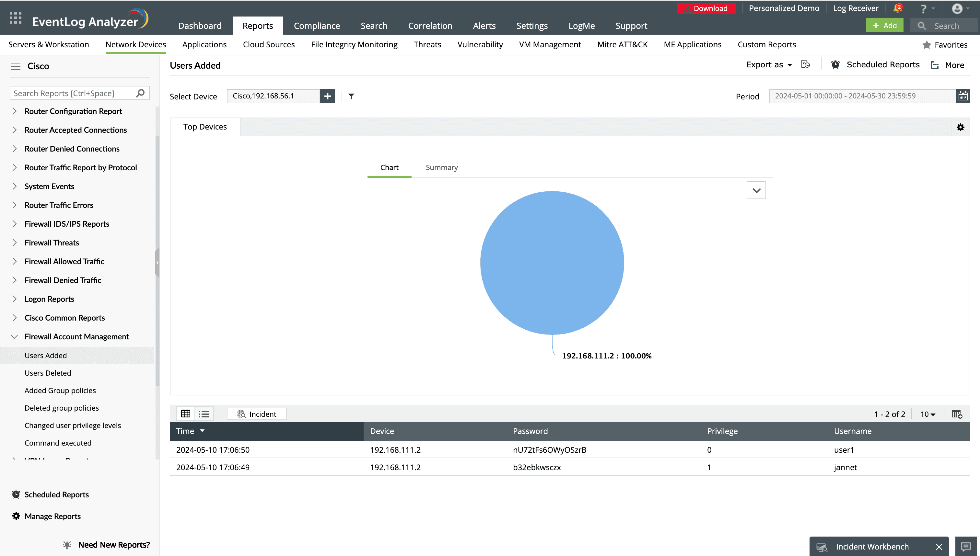980x556 pixels.
Task: Open the sidebar hamburger menu next to Cisco
Action: tap(16, 66)
